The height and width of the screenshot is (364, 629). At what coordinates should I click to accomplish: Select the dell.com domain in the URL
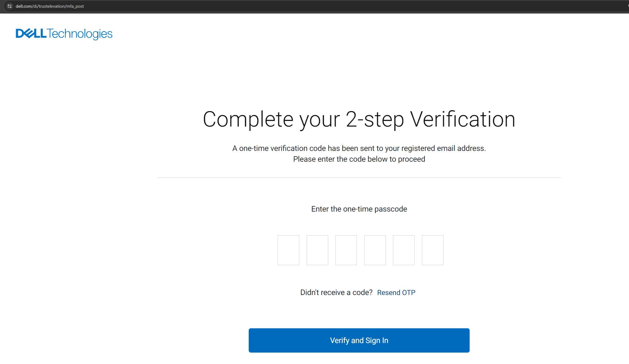[24, 6]
